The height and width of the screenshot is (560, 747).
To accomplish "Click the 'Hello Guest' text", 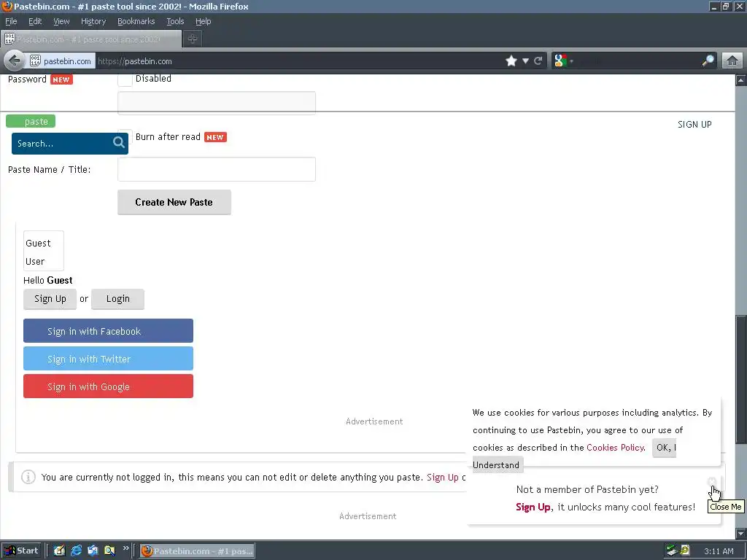I will 47,280.
